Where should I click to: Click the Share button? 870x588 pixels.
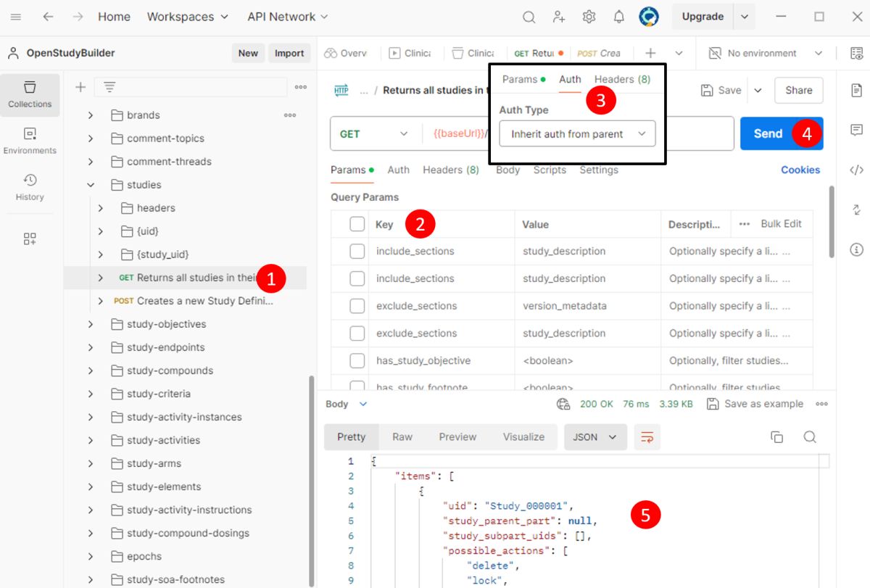pos(798,91)
